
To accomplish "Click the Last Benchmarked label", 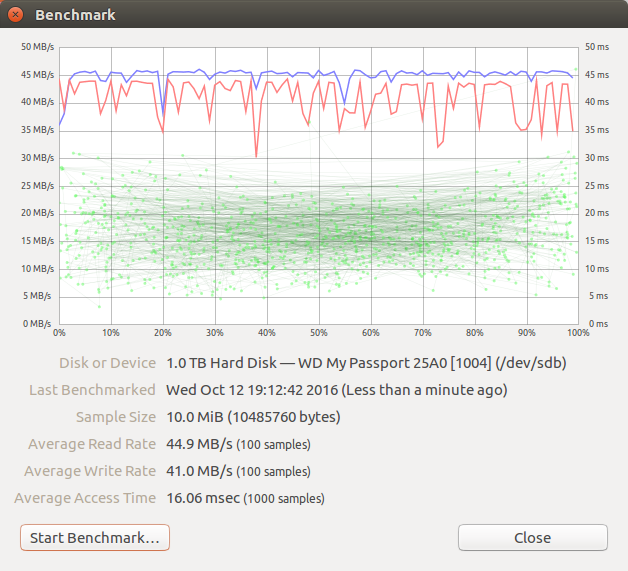I will pos(92,390).
